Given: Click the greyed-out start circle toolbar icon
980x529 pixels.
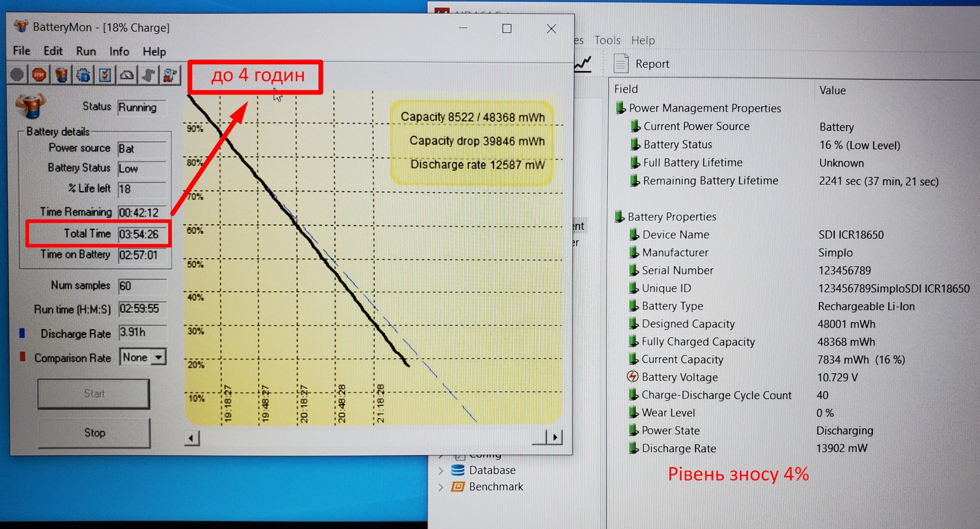Looking at the screenshot, I should [x=17, y=75].
